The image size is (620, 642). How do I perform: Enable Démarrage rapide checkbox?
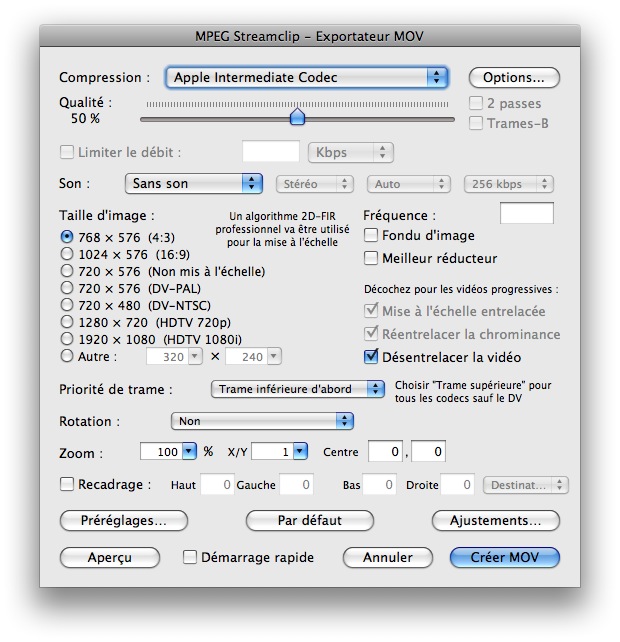tap(190, 557)
